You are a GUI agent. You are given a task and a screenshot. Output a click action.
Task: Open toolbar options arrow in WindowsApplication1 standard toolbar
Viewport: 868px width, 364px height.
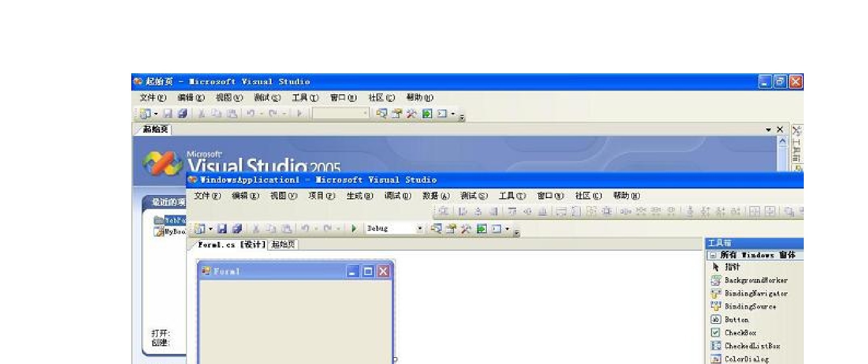[x=516, y=233]
